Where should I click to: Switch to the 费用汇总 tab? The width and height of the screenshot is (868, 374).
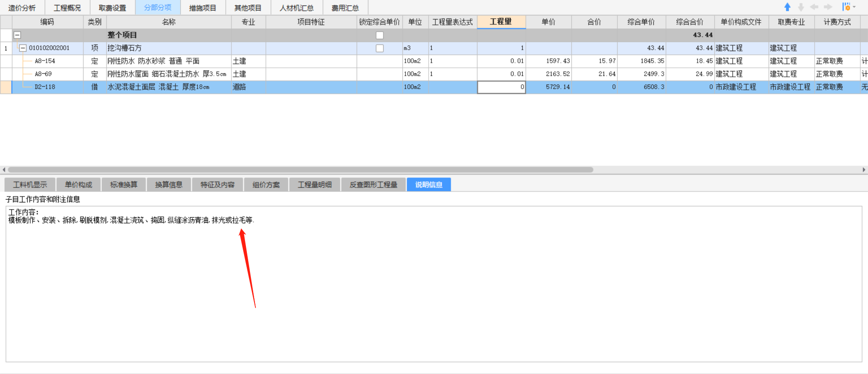[345, 8]
